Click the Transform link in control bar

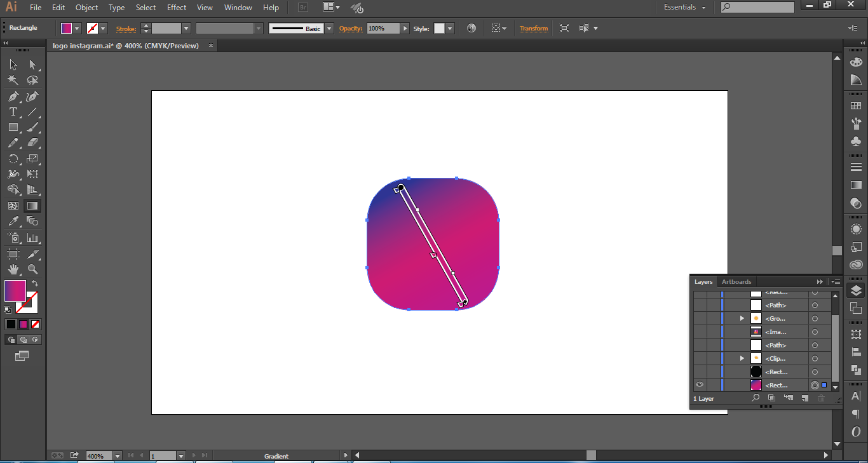(533, 29)
